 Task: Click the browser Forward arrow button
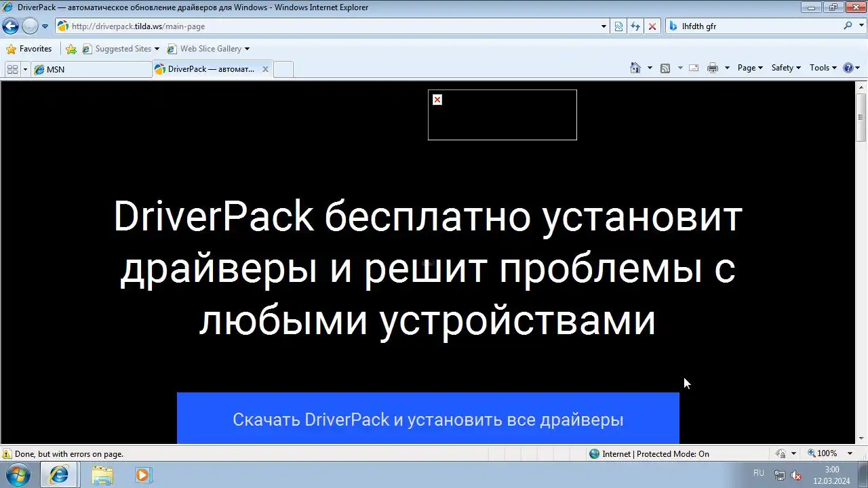click(30, 26)
